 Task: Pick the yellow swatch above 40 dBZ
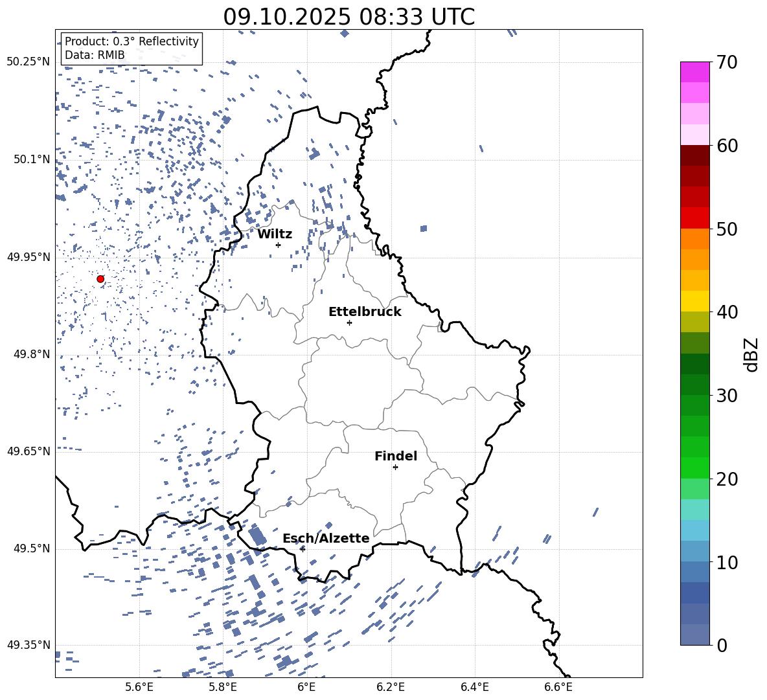click(694, 301)
